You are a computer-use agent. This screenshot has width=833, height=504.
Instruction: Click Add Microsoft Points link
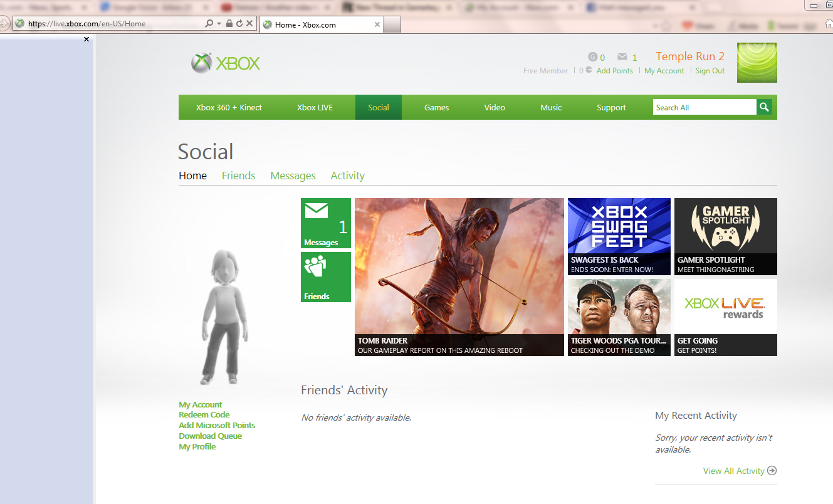pyautogui.click(x=217, y=425)
